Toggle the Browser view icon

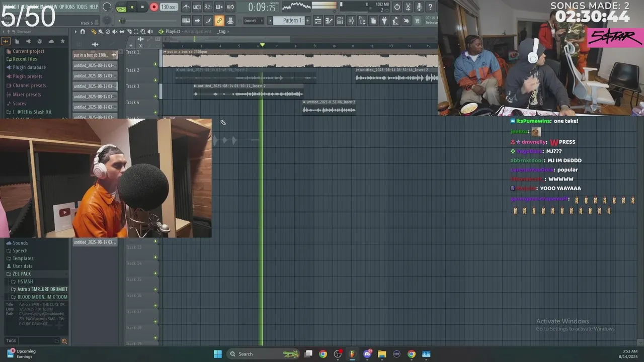point(362,21)
